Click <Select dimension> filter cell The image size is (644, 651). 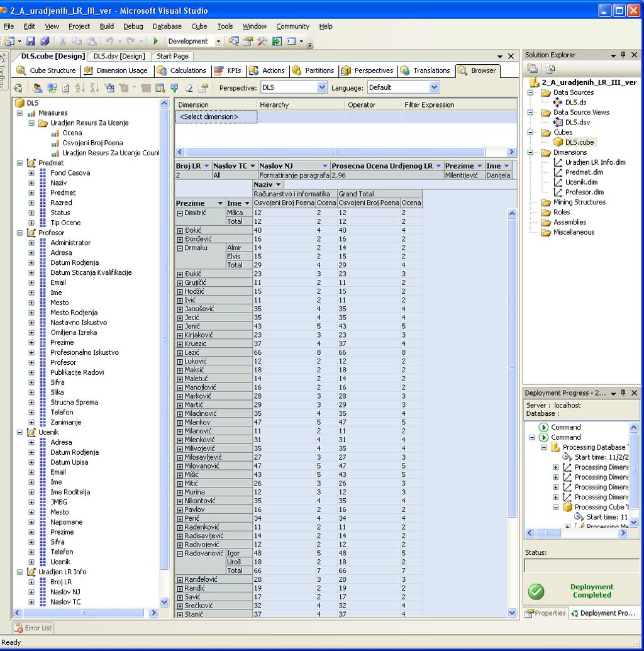point(216,117)
